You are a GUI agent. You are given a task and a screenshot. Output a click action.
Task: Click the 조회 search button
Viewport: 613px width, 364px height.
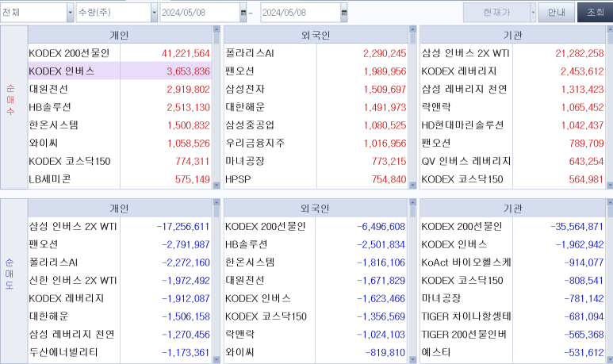pyautogui.click(x=595, y=13)
